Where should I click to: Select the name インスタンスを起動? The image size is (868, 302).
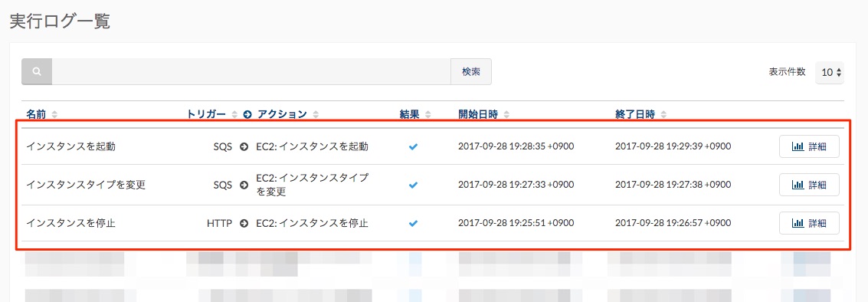[x=71, y=147]
